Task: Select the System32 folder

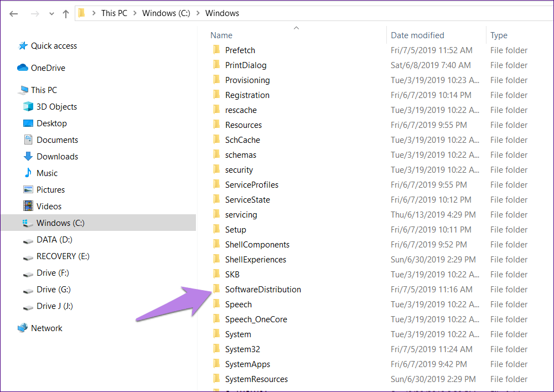Action: pyautogui.click(x=242, y=349)
